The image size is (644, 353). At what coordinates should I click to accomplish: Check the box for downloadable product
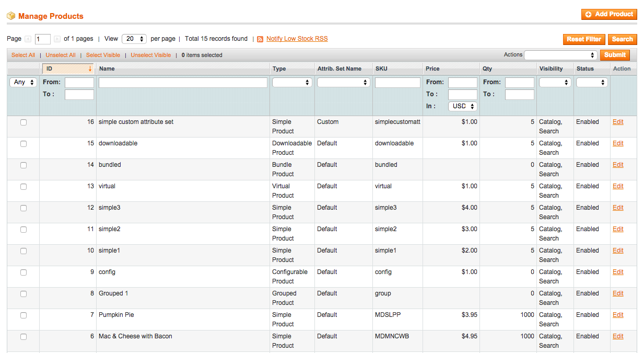pos(24,144)
